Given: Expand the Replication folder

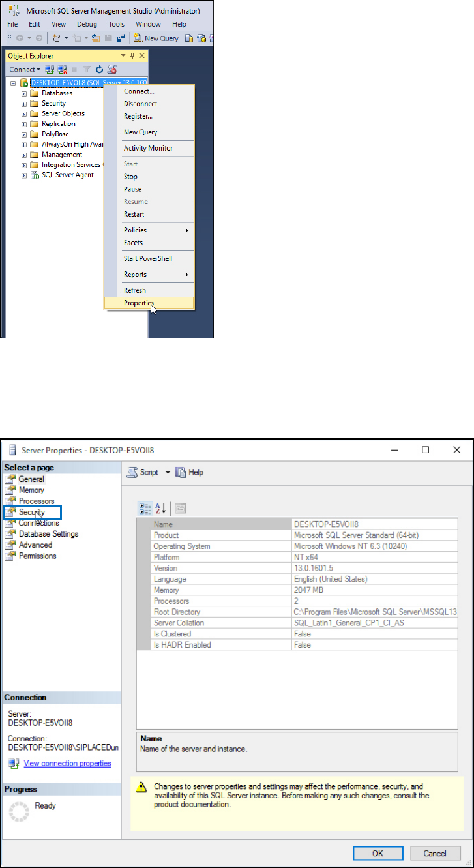Looking at the screenshot, I should click(24, 124).
